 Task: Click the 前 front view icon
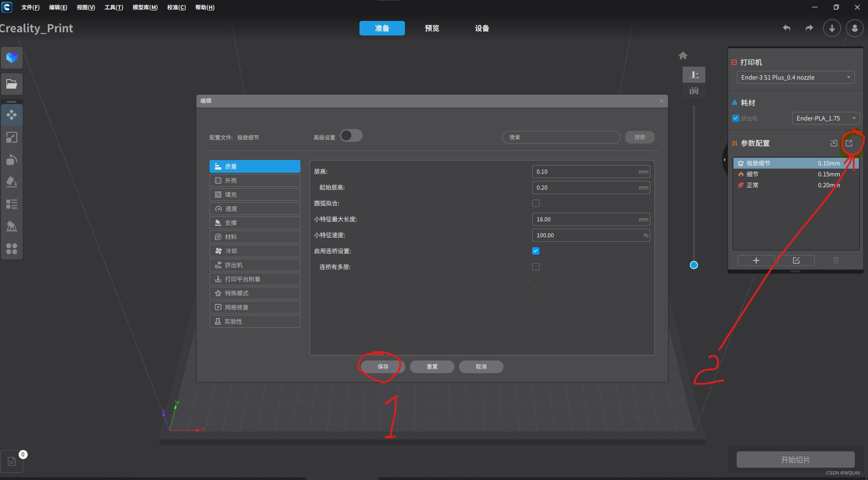tap(694, 91)
